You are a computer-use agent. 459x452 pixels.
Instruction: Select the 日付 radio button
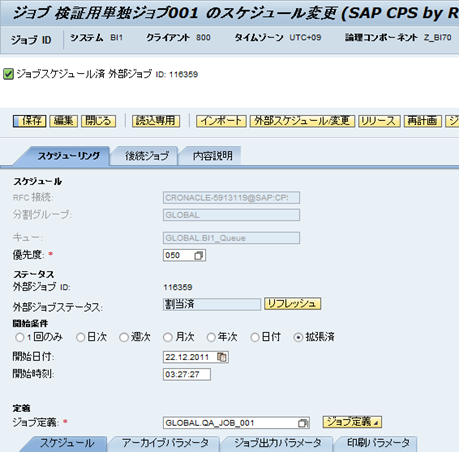coord(255,337)
